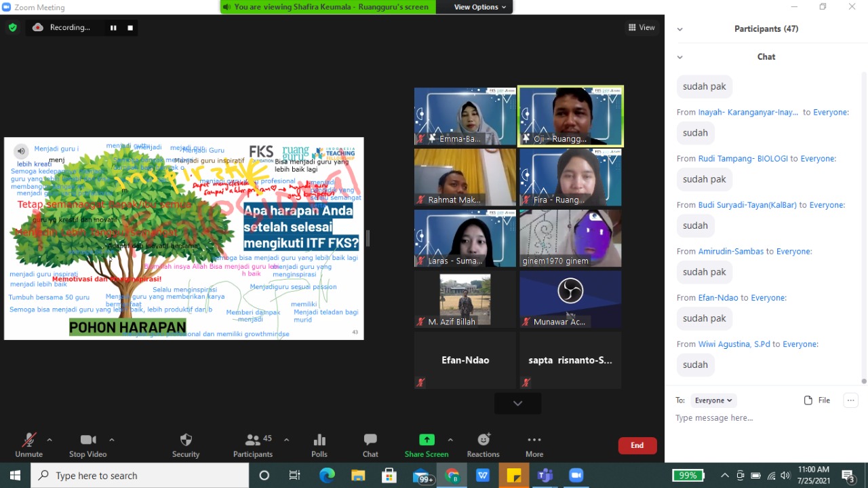Stop the recording
Viewport: 868px width, 488px height.
[x=130, y=28]
